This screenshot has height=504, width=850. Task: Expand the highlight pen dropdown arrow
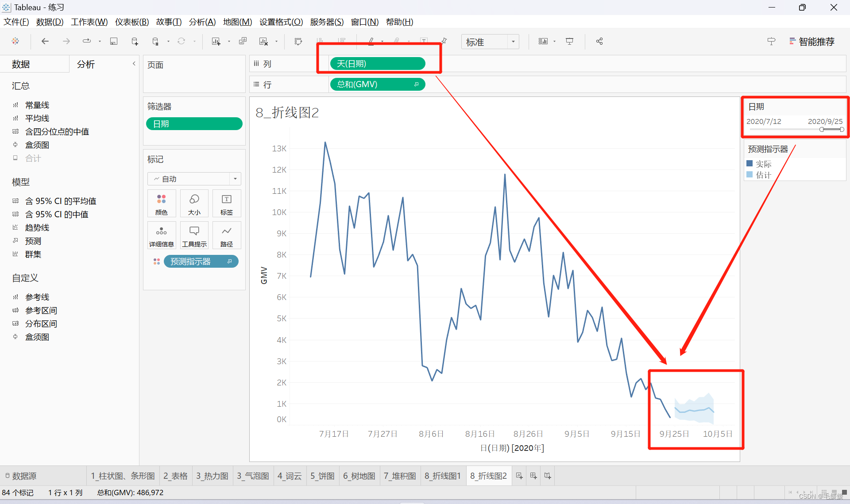tap(382, 42)
